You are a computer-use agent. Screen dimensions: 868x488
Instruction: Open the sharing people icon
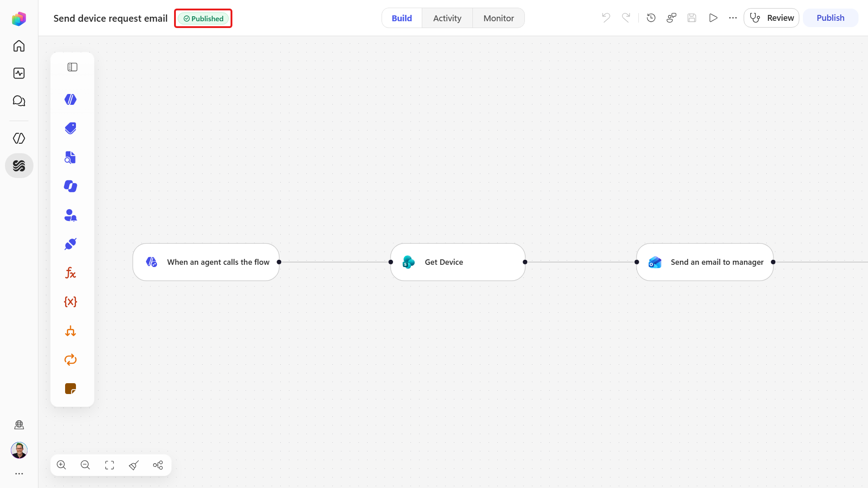pos(672,18)
